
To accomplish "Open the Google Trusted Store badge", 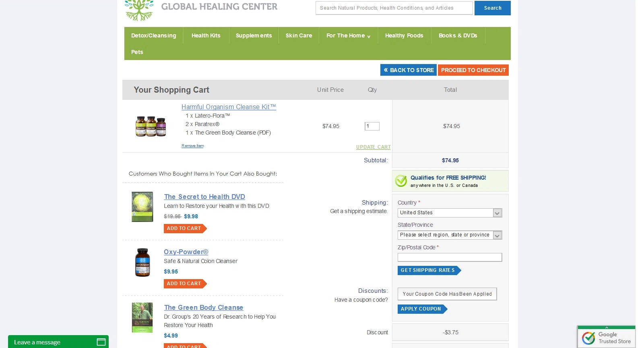I will click(607, 338).
